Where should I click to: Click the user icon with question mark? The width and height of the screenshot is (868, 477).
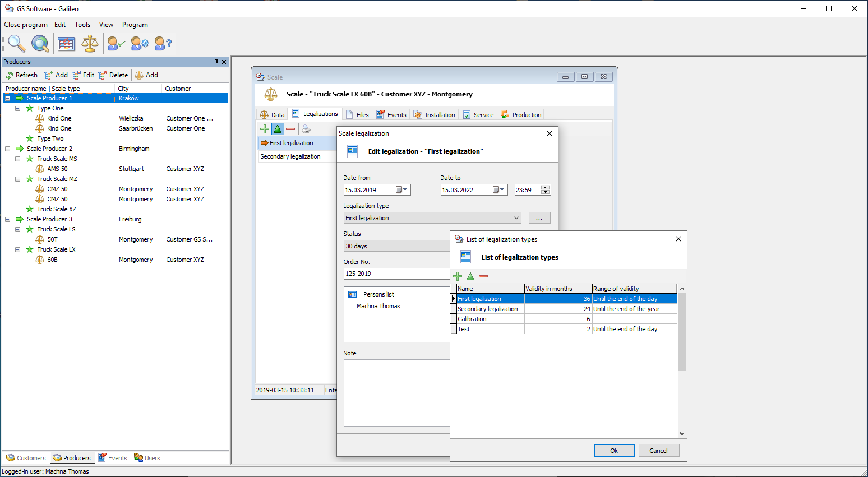point(163,43)
